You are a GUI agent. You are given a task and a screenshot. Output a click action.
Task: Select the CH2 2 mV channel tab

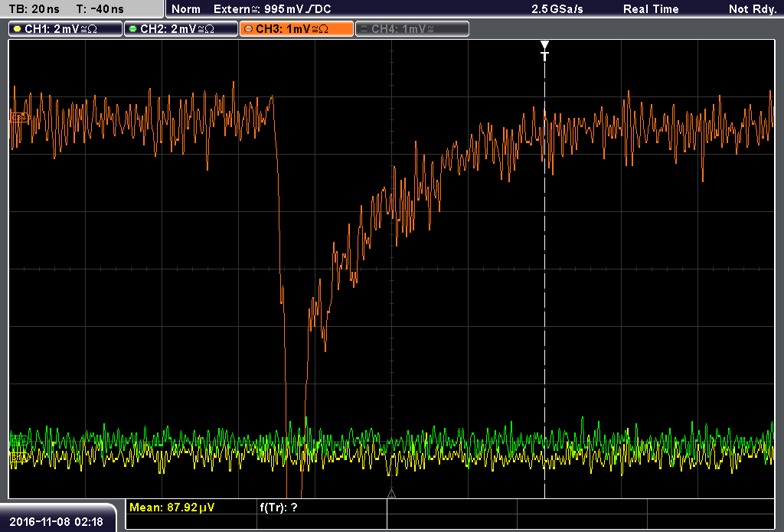pos(181,29)
